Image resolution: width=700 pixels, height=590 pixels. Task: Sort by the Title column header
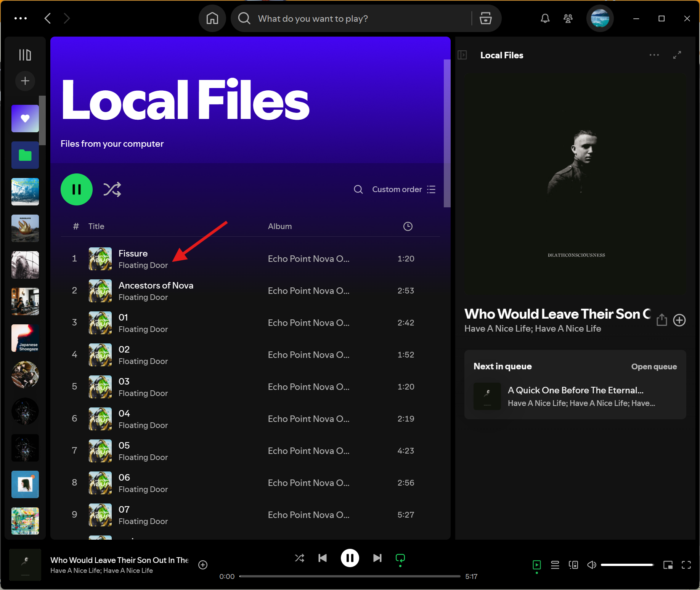pyautogui.click(x=96, y=226)
